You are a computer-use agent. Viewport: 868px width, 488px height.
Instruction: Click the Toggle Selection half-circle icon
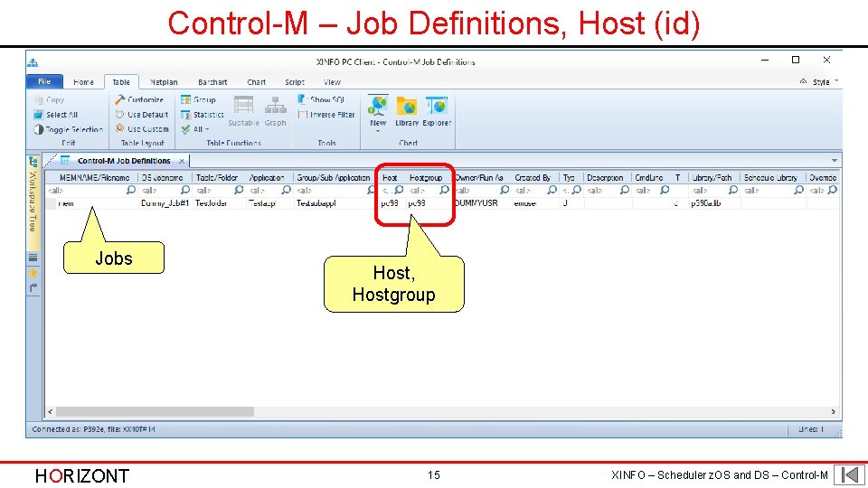[x=38, y=129]
